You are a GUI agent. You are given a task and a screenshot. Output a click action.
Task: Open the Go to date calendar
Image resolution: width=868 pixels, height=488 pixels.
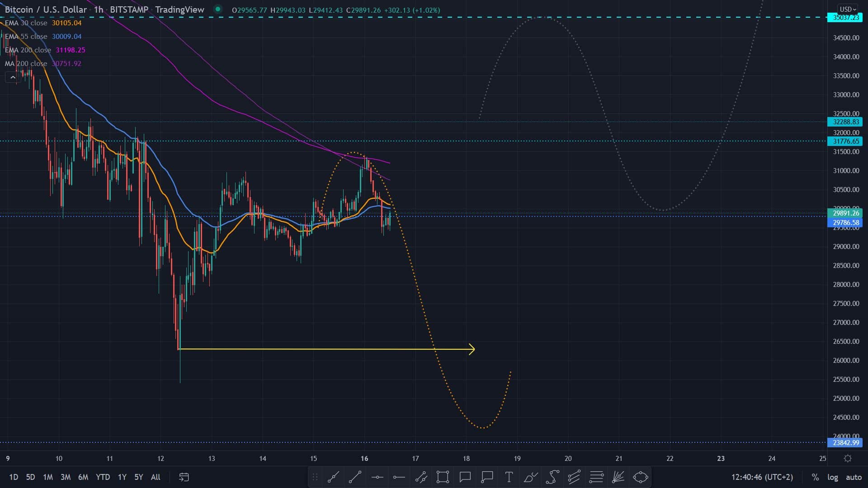[184, 477]
